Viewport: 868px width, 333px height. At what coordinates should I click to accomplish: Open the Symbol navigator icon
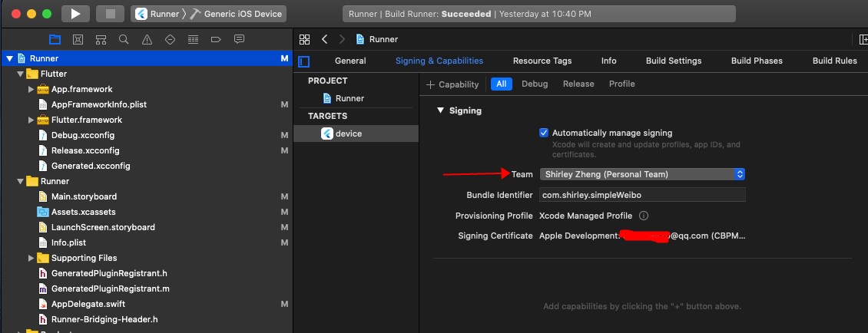click(x=101, y=39)
